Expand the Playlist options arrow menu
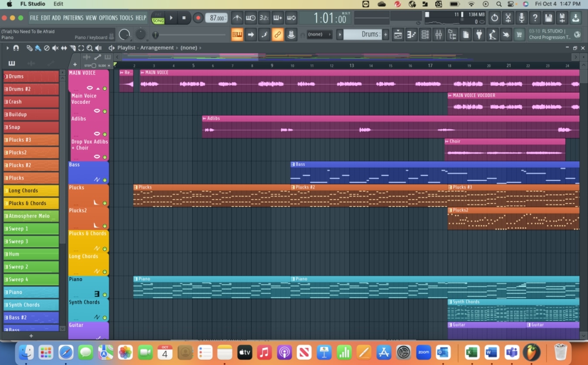588x365 pixels. pyautogui.click(x=7, y=48)
